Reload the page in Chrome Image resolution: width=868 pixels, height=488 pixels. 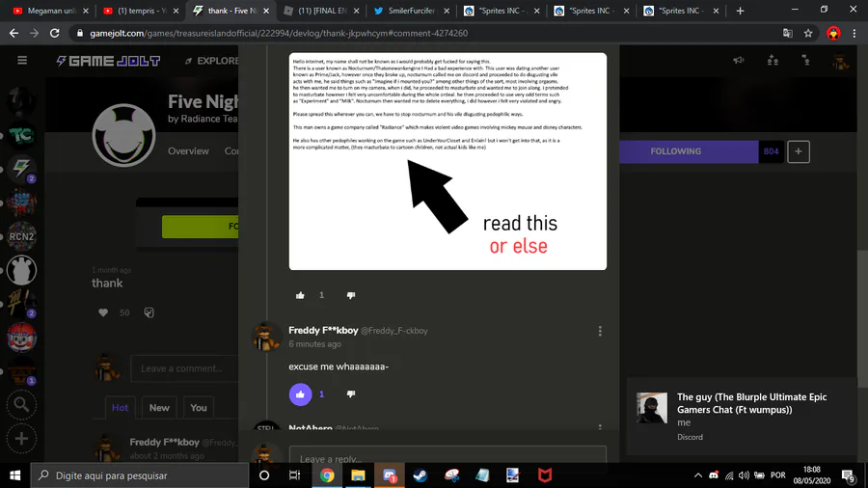[54, 33]
